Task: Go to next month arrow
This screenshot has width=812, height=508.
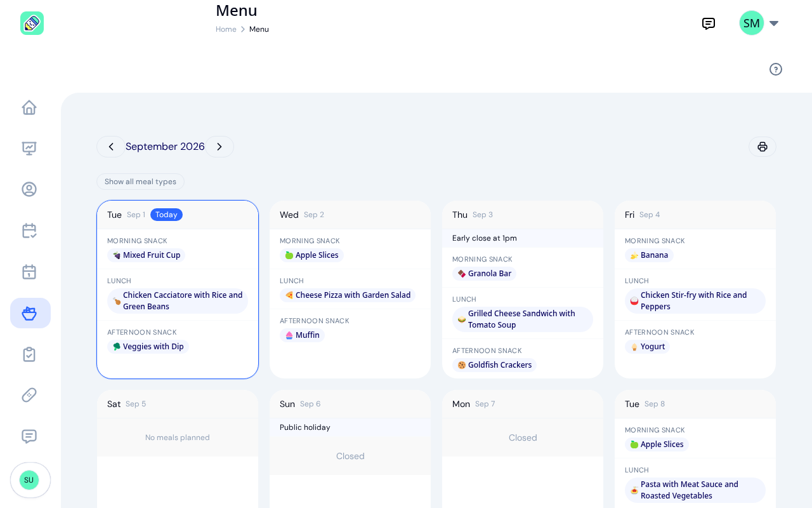Action: pos(219,147)
